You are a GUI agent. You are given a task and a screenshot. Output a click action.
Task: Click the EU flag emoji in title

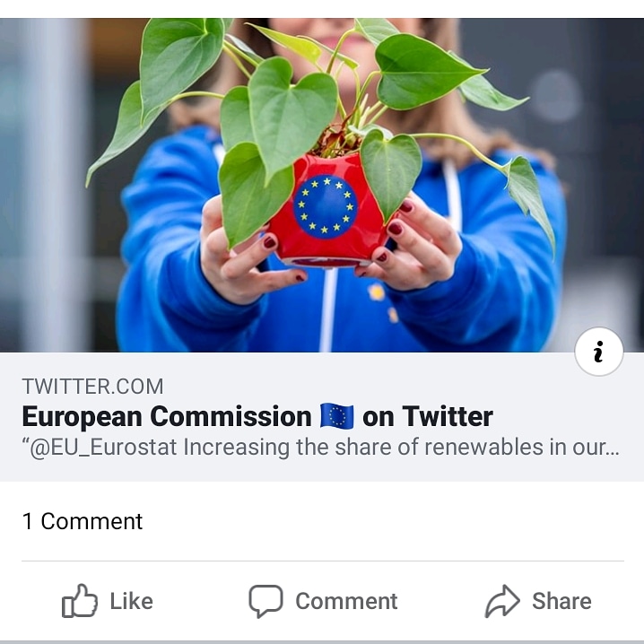[x=336, y=416]
